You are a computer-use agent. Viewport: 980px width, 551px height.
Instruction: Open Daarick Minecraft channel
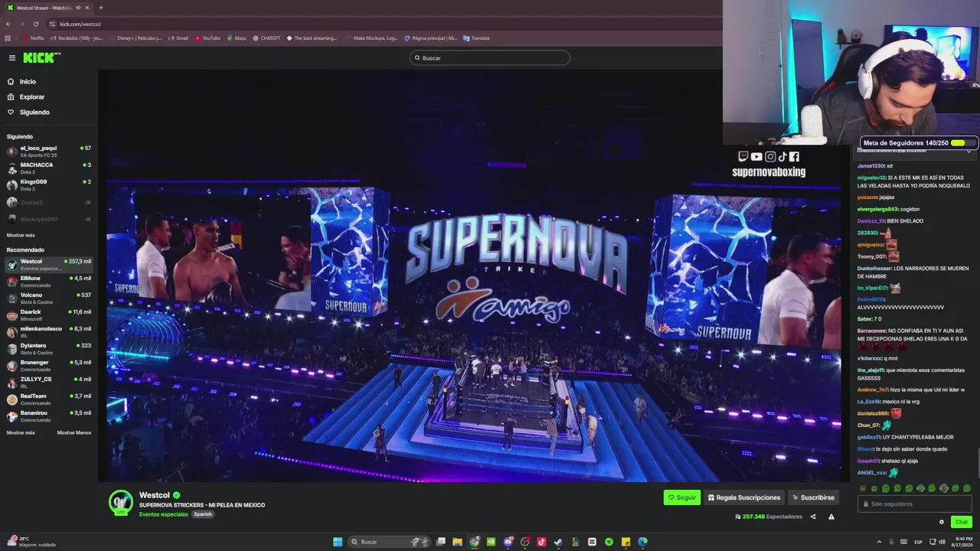point(49,315)
